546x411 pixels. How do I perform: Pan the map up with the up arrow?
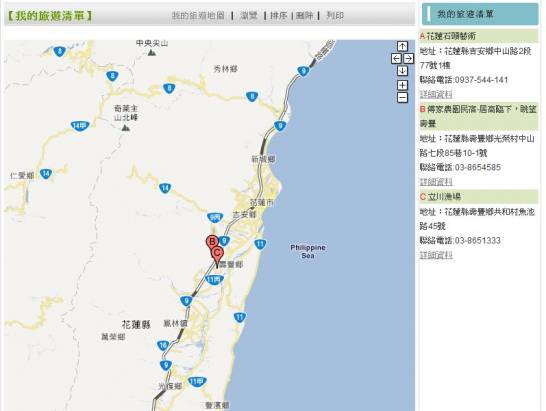tap(402, 46)
